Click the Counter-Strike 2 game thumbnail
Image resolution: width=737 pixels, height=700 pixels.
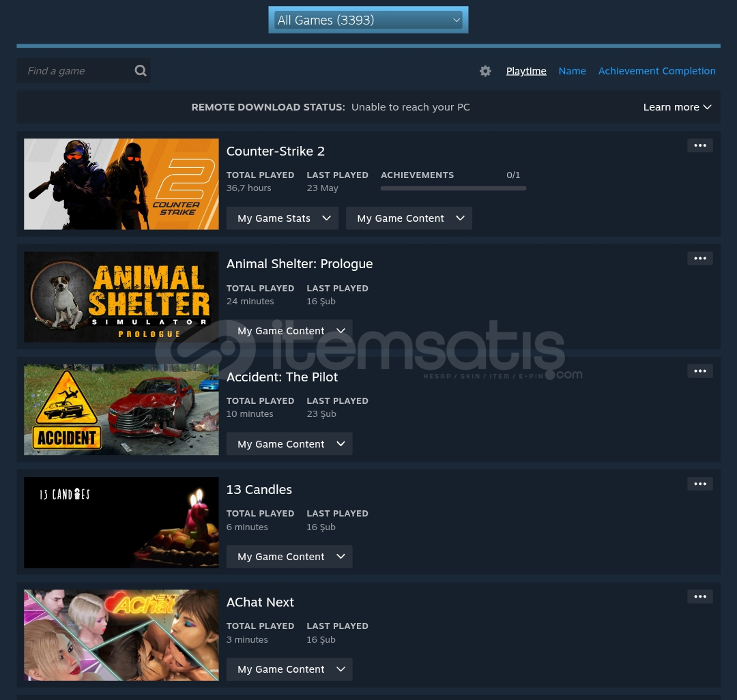(x=121, y=184)
